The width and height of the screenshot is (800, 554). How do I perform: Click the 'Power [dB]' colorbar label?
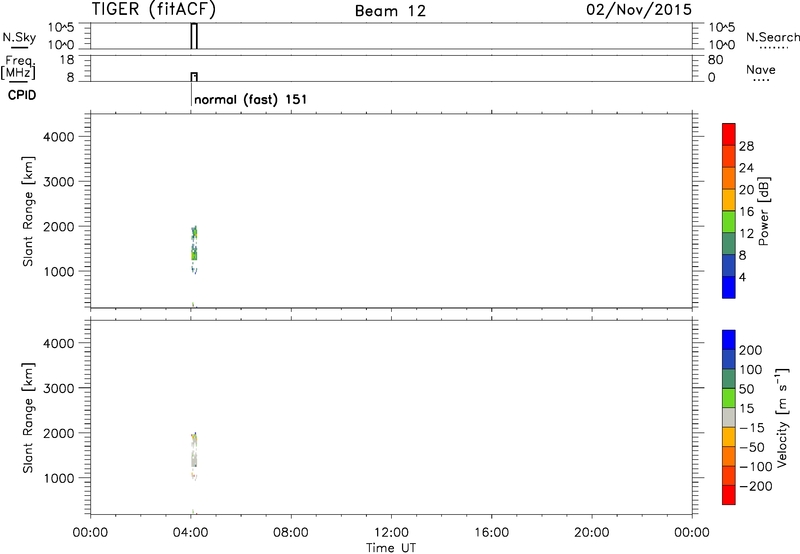(764, 211)
